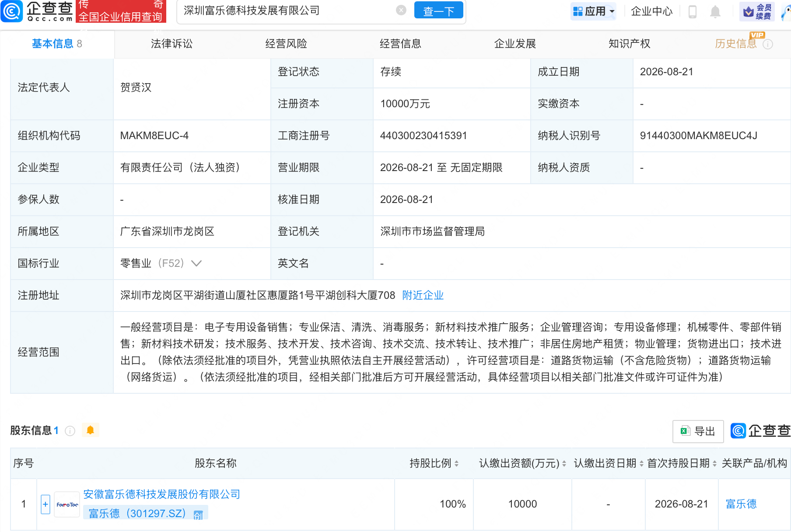Viewport: 791px width, 532px height.
Task: Open 企业中心 link
Action: click(651, 11)
